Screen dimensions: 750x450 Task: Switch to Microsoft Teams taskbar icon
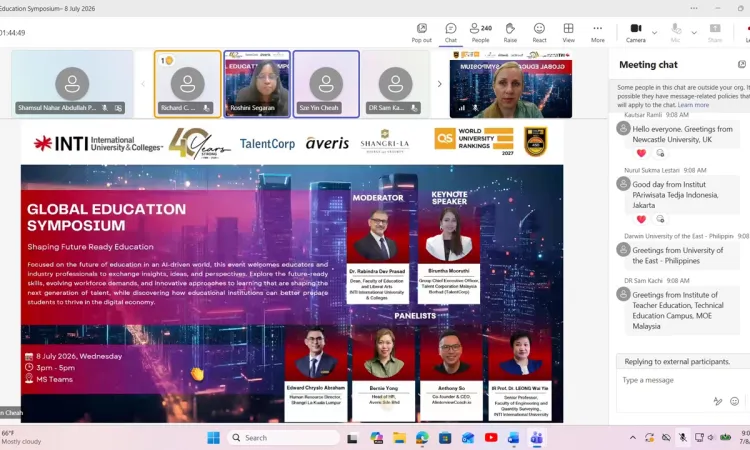(x=537, y=438)
